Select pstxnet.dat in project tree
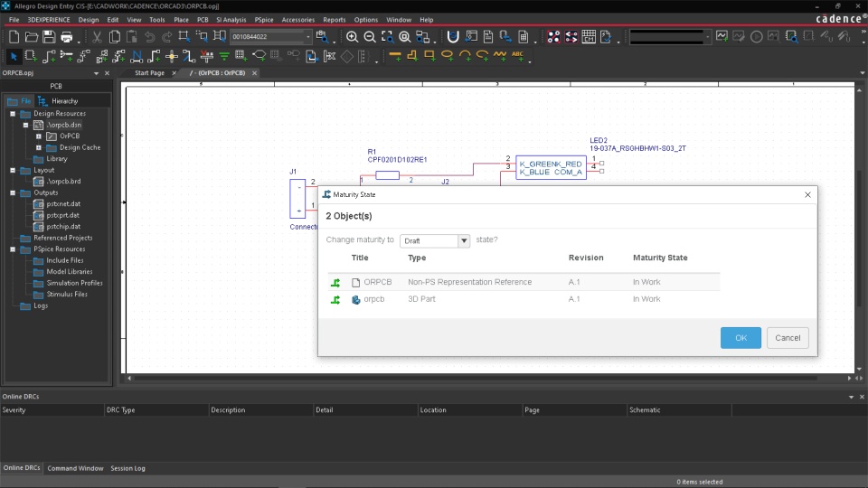The height and width of the screenshot is (488, 868). click(63, 204)
